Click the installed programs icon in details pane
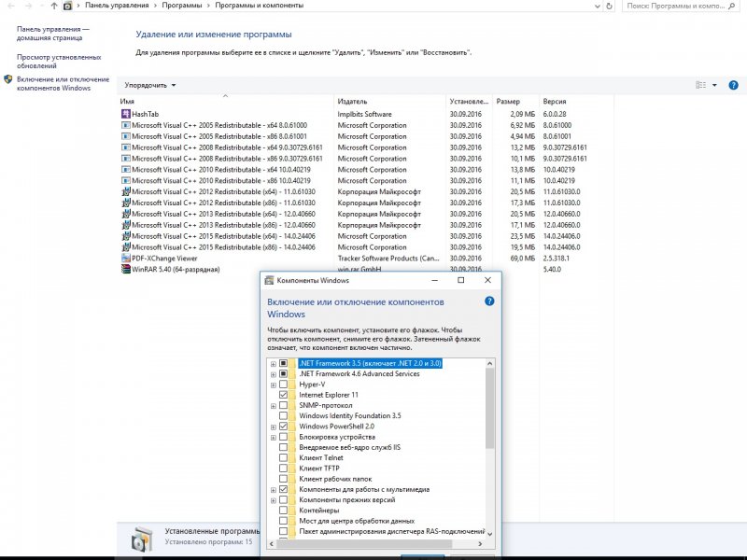 (143, 539)
